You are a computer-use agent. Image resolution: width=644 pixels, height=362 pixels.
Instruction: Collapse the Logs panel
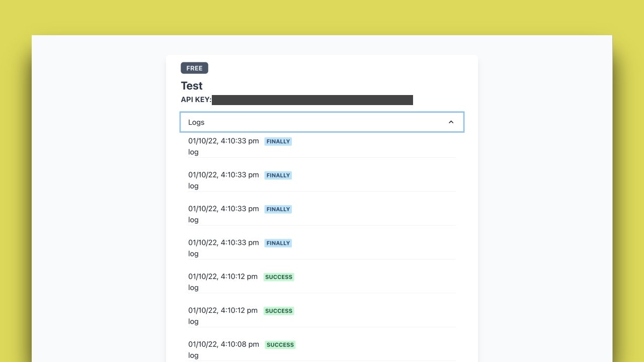(x=322, y=122)
